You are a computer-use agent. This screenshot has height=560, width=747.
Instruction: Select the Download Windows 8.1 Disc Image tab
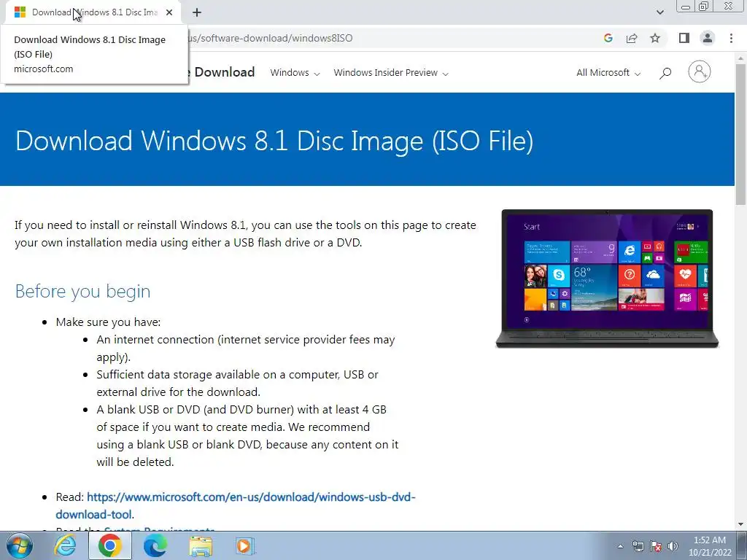pos(93,12)
